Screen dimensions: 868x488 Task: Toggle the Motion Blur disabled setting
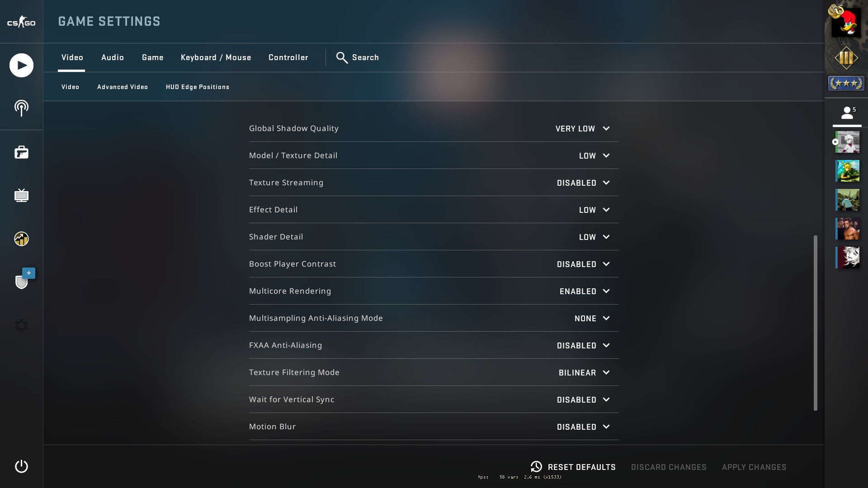click(x=583, y=427)
